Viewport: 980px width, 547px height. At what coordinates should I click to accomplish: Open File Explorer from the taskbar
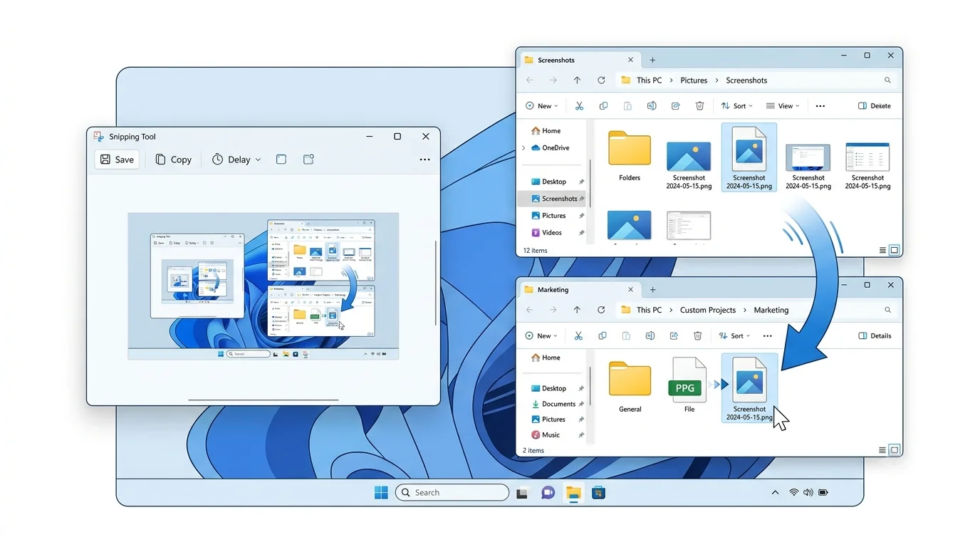coord(573,492)
